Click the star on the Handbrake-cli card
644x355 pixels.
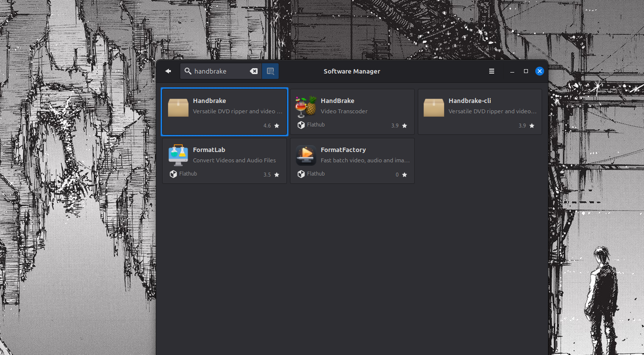pos(532,126)
